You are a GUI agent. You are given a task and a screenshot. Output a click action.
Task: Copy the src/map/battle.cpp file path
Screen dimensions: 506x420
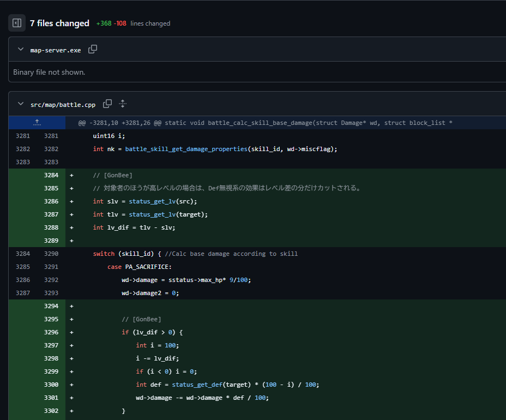(107, 104)
